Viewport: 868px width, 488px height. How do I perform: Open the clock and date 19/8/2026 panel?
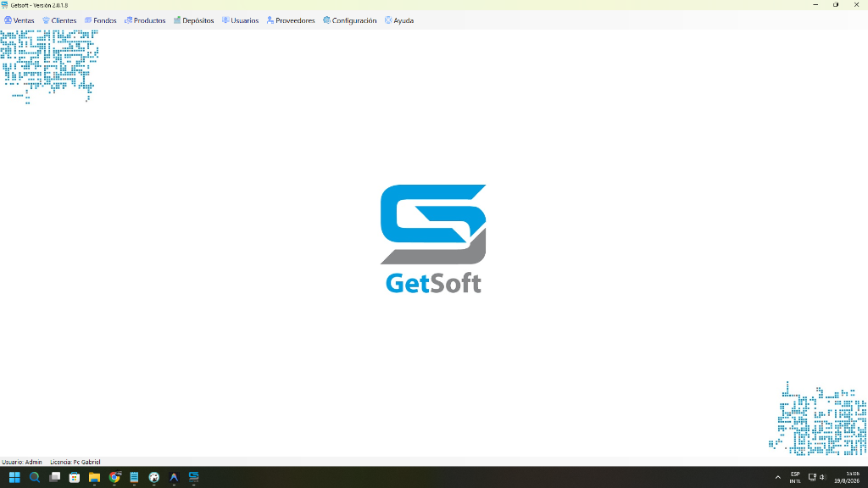(847, 477)
